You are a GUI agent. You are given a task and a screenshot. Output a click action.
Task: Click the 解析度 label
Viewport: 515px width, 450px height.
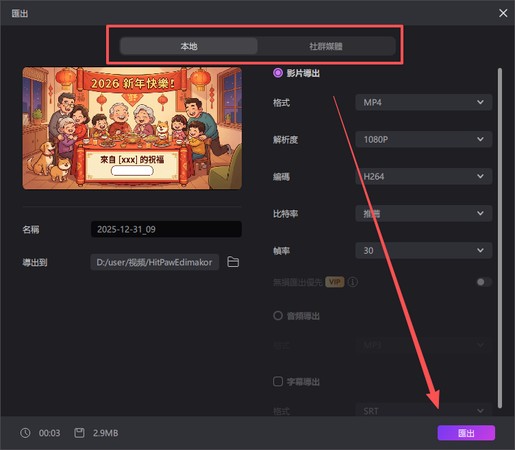285,139
